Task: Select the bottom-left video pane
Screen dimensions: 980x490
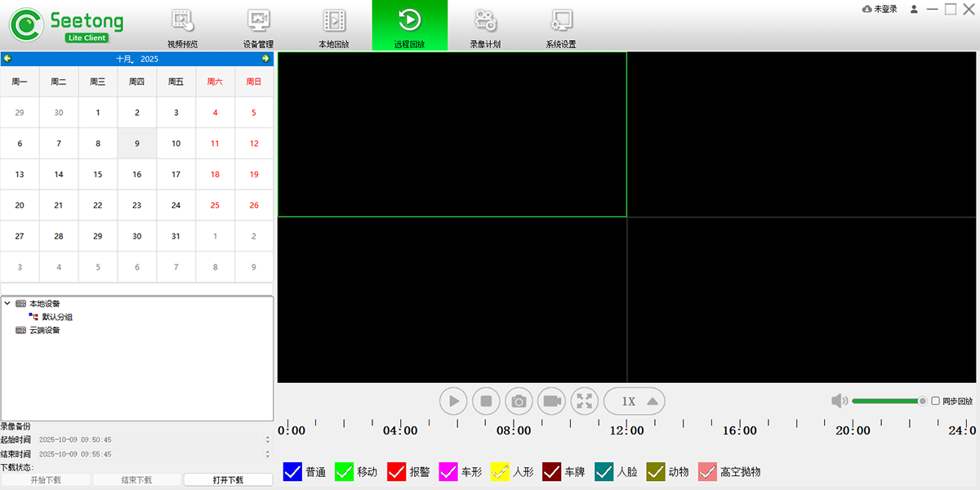Action: [x=452, y=300]
